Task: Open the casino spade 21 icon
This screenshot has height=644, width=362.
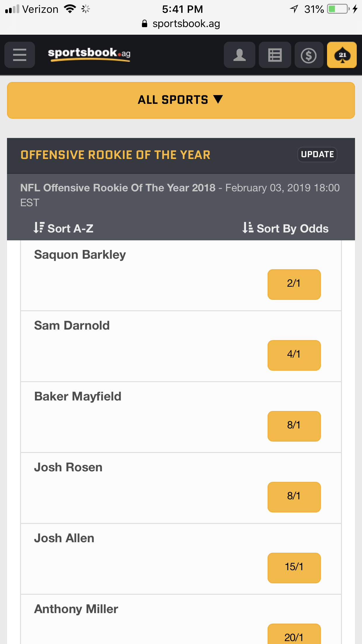Action: tap(342, 55)
